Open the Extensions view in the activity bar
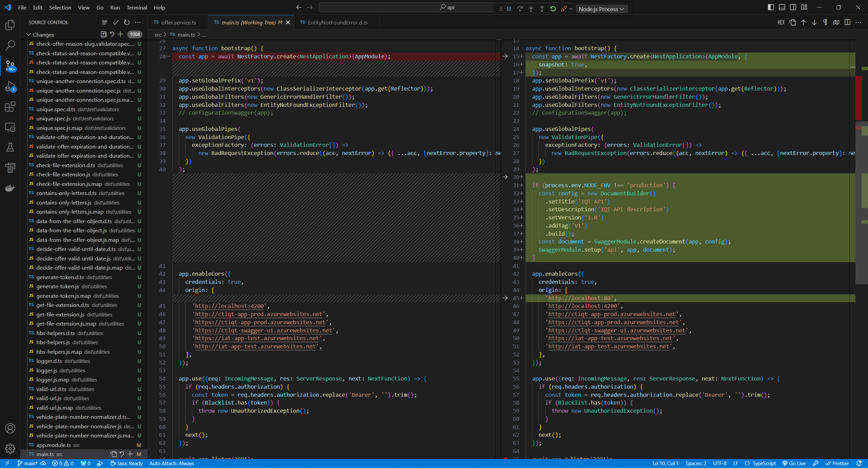Image resolution: width=868 pixels, height=469 pixels. [x=10, y=107]
